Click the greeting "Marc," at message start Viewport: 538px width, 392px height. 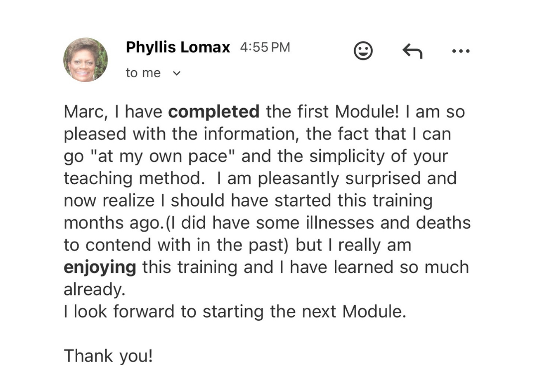point(86,112)
